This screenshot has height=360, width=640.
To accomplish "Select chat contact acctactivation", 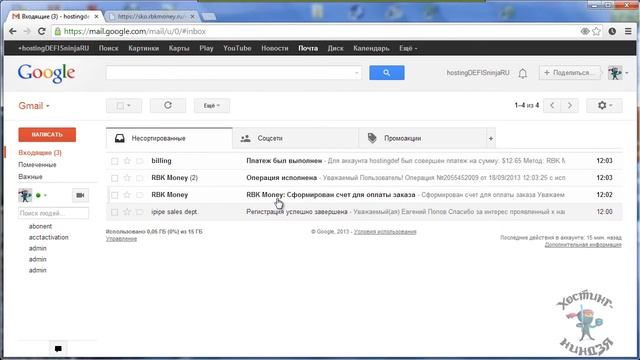I will [x=49, y=237].
